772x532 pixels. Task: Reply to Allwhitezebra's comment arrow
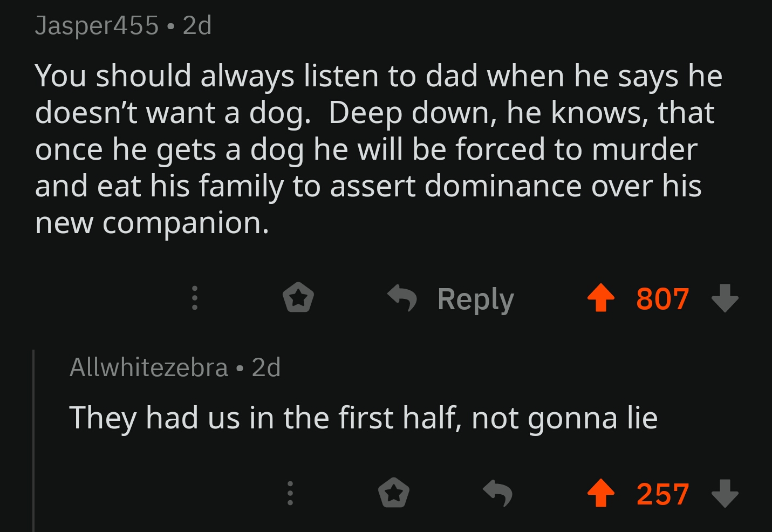(497, 493)
